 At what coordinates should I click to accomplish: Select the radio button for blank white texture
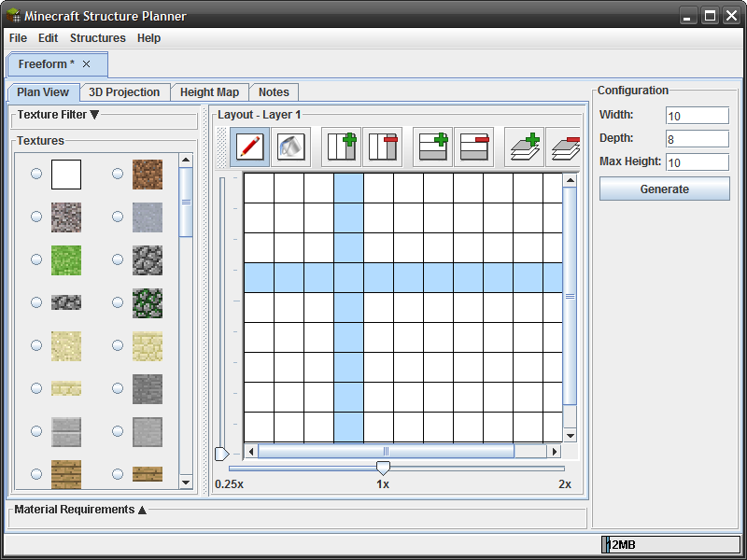[x=36, y=174]
